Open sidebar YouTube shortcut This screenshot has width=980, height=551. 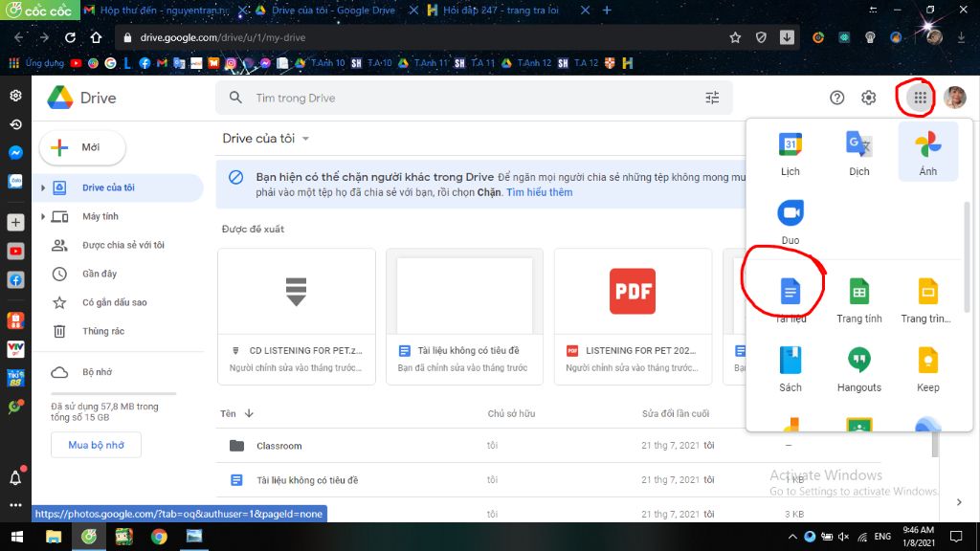15,252
